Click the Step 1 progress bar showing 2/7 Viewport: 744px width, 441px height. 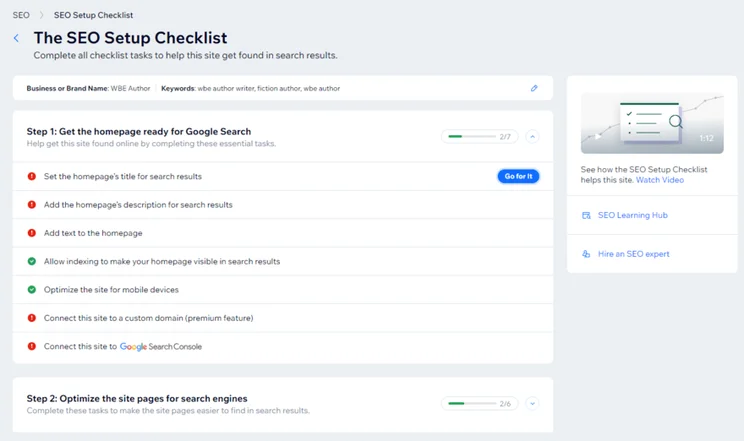click(480, 137)
